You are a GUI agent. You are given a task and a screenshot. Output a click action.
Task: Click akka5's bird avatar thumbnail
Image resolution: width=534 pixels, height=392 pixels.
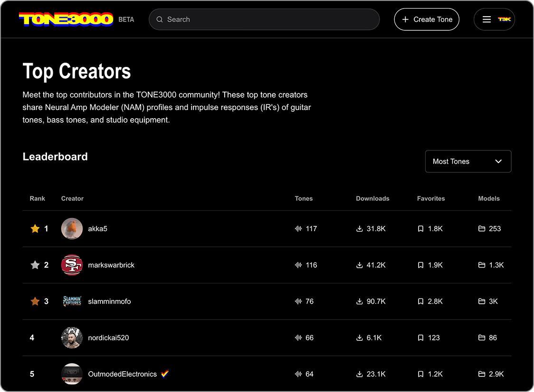click(72, 229)
